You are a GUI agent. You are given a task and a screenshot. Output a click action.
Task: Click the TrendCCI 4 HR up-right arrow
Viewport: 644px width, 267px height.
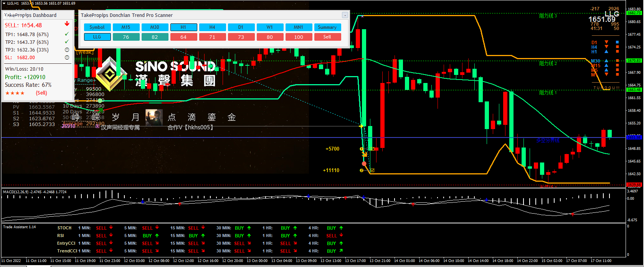point(341,250)
